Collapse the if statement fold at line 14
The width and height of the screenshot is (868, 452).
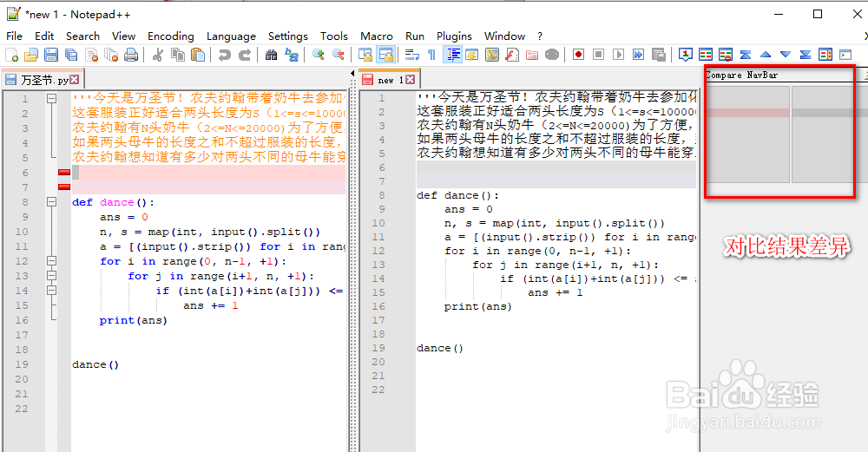(x=51, y=291)
